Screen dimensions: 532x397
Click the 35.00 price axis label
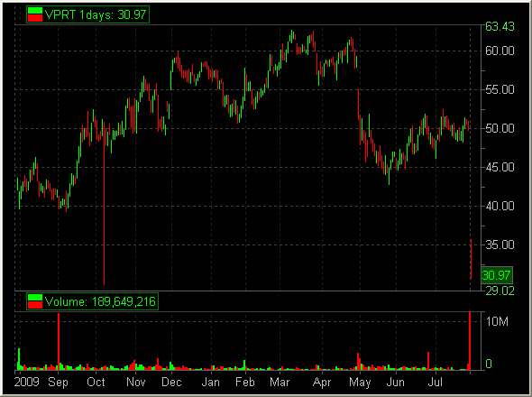(500, 245)
